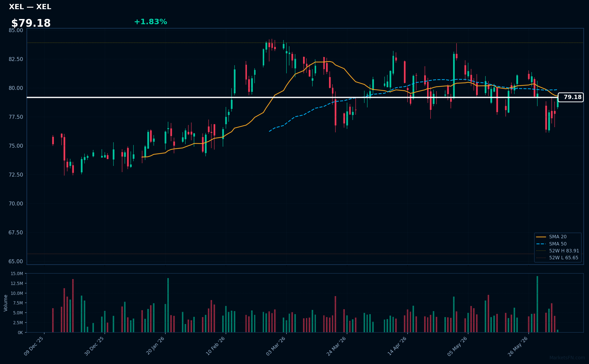Click the 80.00 price axis label

[x=16, y=88]
